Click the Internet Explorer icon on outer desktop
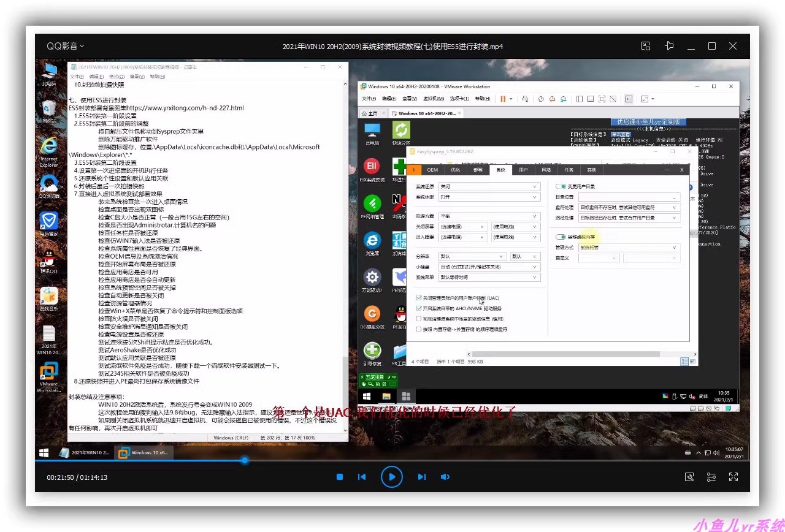The height and width of the screenshot is (532, 785). pyautogui.click(x=49, y=152)
